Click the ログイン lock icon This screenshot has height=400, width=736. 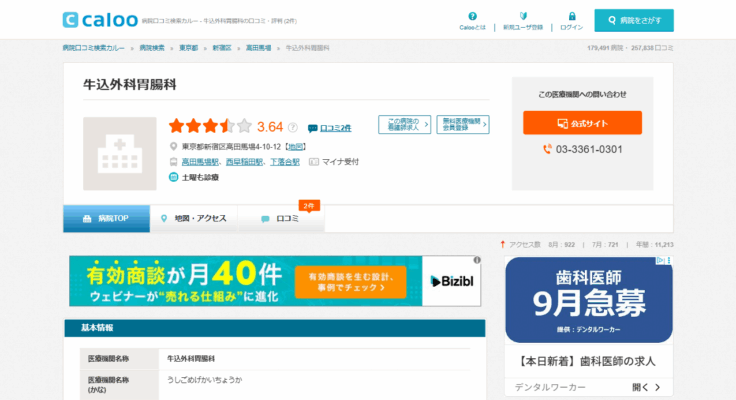572,16
